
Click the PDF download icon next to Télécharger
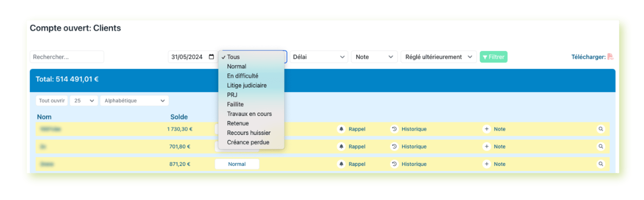610,57
